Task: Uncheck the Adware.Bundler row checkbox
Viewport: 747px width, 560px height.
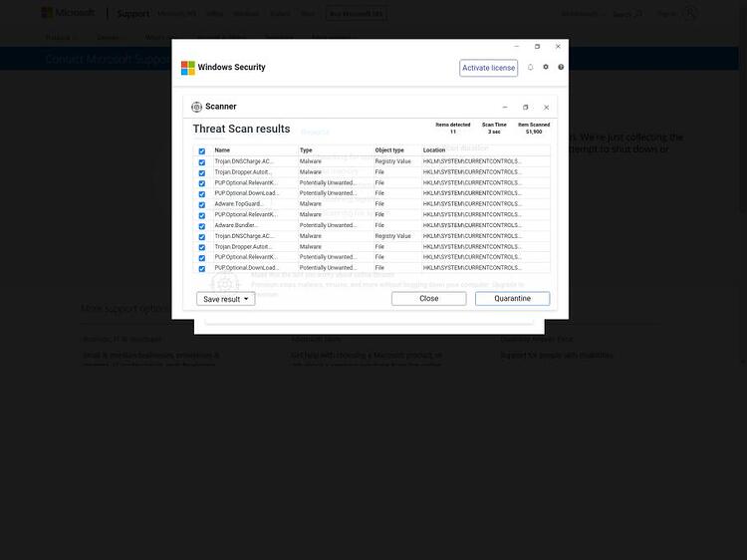Action: pos(202,226)
